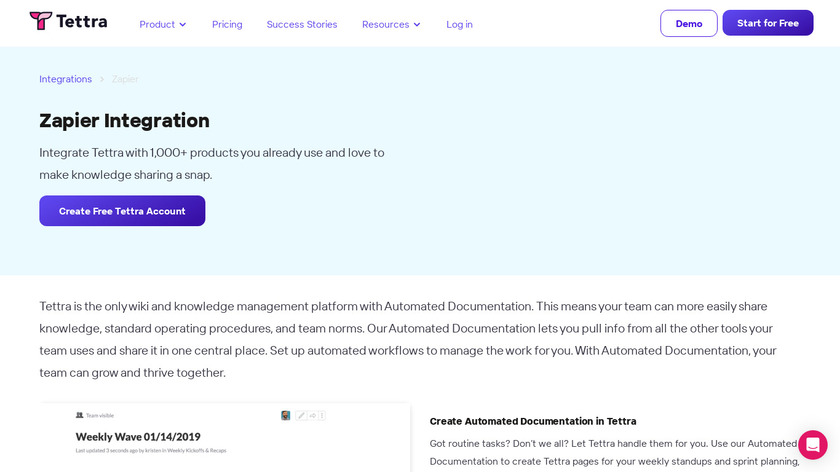Click the Weekly Wave 01/14/2019 title
This screenshot has width=840, height=472.
click(x=138, y=437)
